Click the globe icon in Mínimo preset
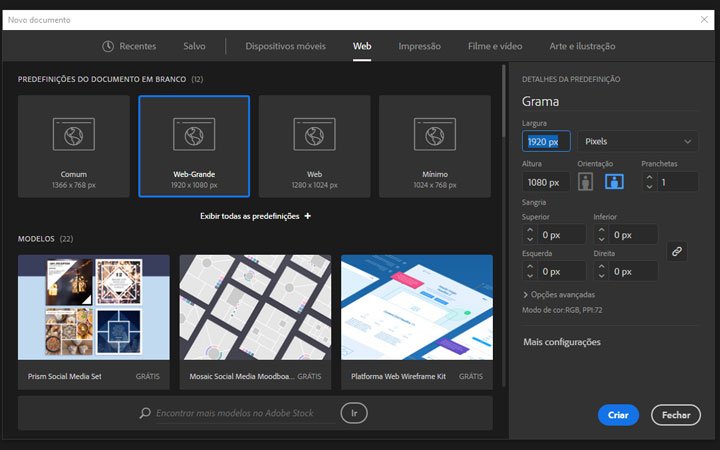This screenshot has width=720, height=450. pyautogui.click(x=435, y=136)
